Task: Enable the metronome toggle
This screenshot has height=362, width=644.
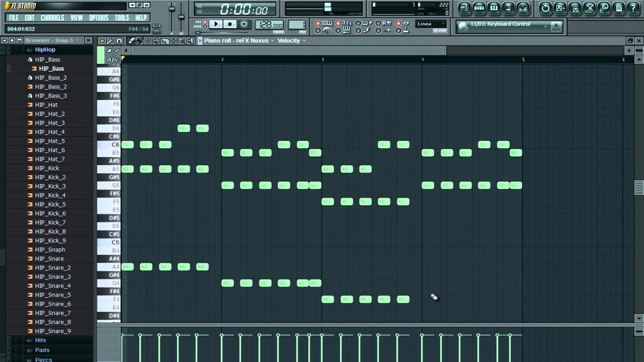Action: [318, 31]
